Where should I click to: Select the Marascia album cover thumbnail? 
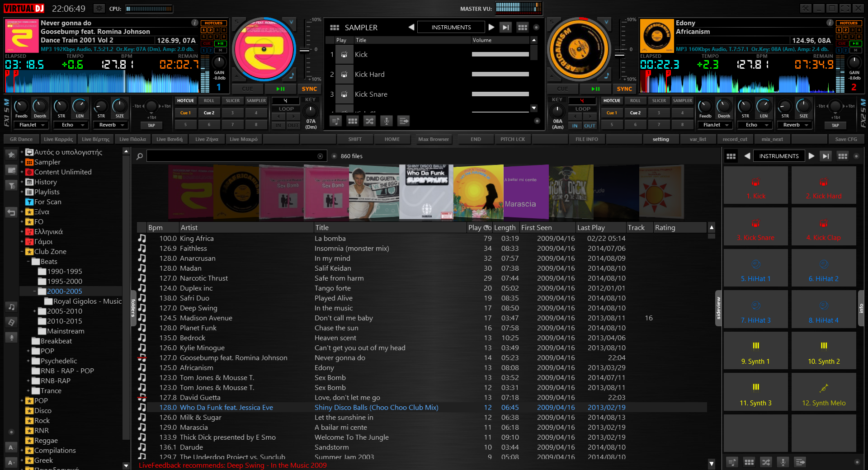coord(525,192)
